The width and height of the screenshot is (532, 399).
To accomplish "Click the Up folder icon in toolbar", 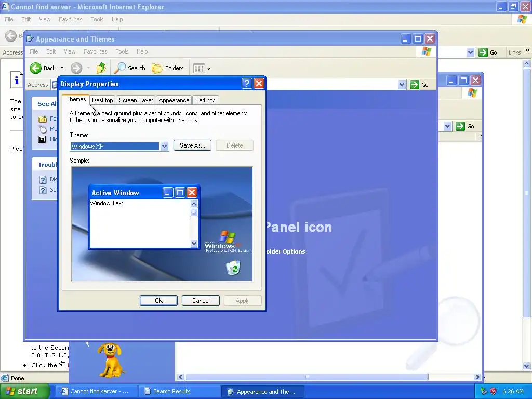I will [x=101, y=68].
